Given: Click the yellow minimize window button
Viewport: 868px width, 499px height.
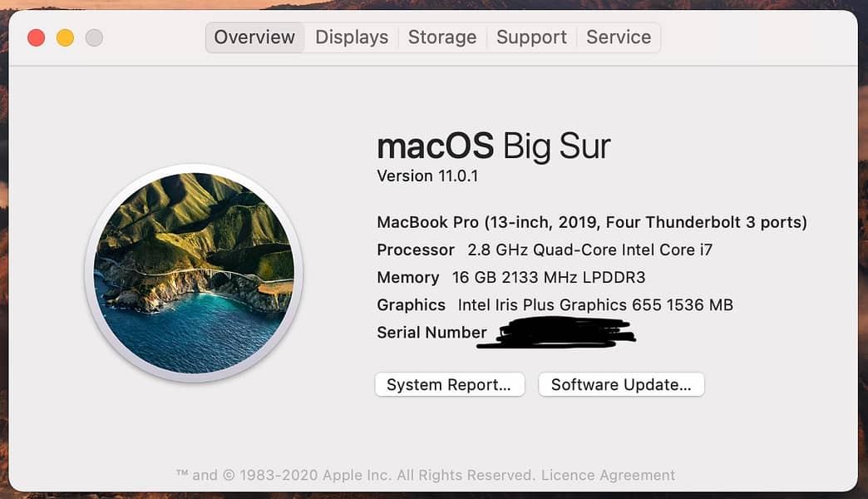Looking at the screenshot, I should click(65, 37).
